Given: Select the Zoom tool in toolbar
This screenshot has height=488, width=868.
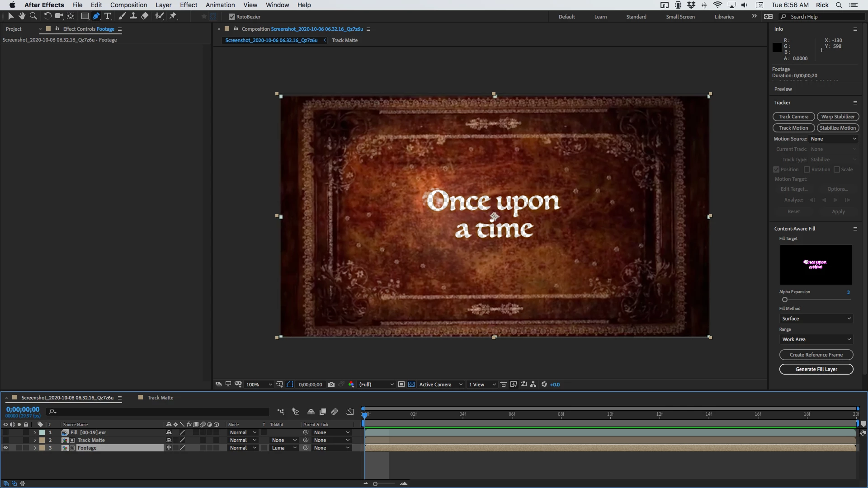Looking at the screenshot, I should tap(33, 16).
